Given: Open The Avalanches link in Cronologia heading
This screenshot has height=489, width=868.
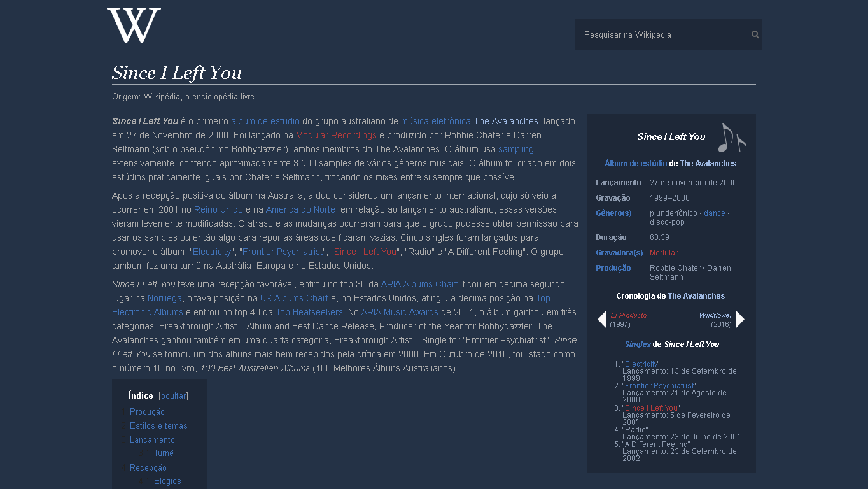Looking at the screenshot, I should point(696,296).
